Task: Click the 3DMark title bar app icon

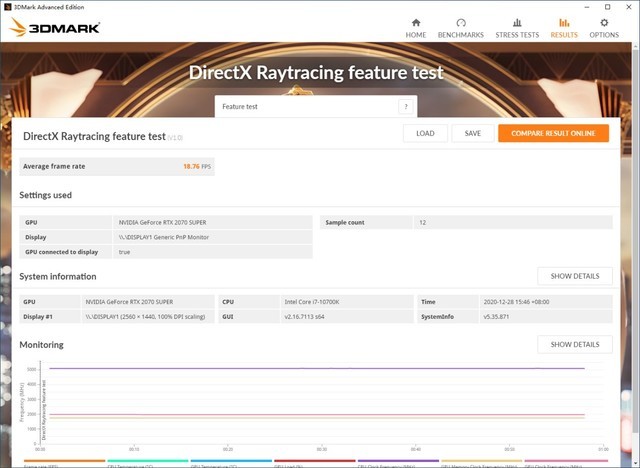Action: point(7,7)
